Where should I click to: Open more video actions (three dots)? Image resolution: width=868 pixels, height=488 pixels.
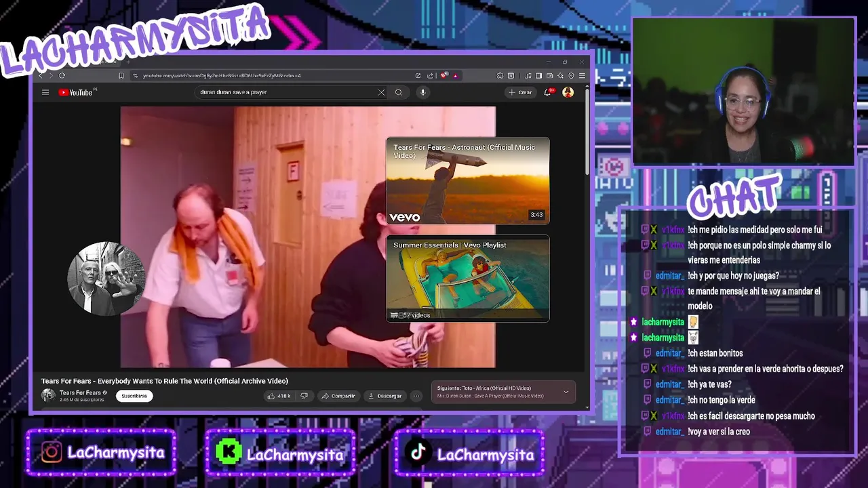416,396
